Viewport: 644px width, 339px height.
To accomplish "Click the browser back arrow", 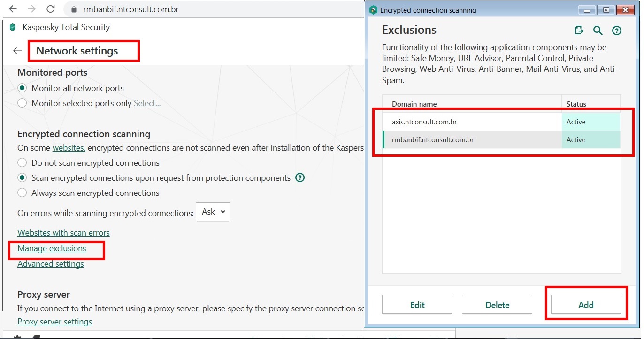I will (x=13, y=9).
